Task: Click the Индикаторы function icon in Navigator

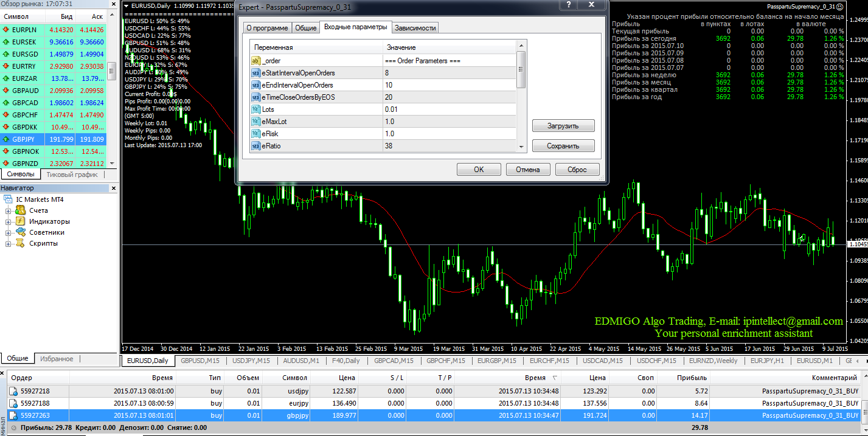Action: pos(20,221)
